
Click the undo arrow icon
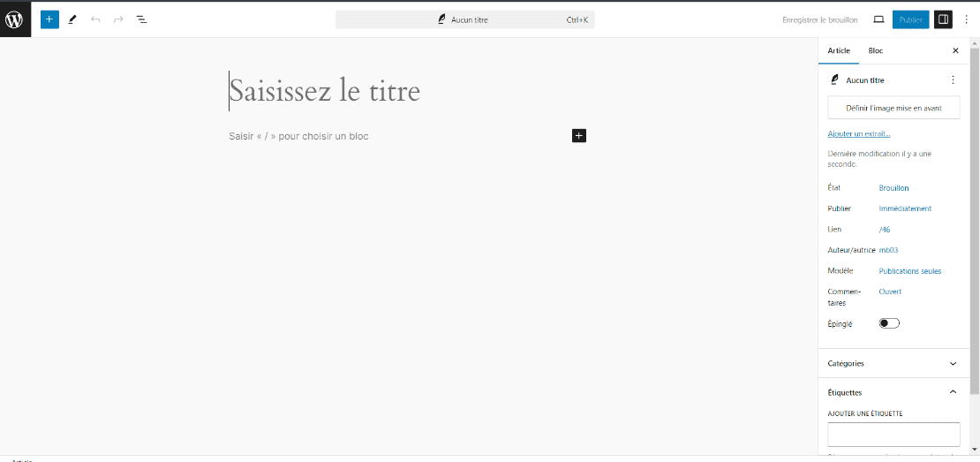(95, 19)
